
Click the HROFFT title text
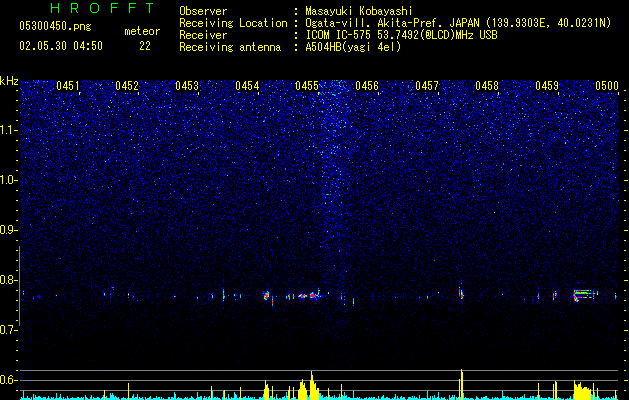tap(103, 8)
